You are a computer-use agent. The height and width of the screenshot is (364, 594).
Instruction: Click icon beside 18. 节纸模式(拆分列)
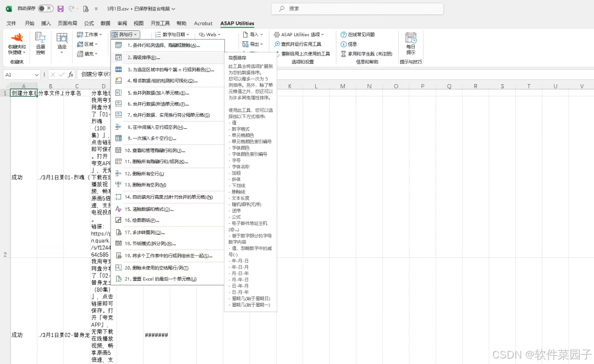[x=119, y=244]
